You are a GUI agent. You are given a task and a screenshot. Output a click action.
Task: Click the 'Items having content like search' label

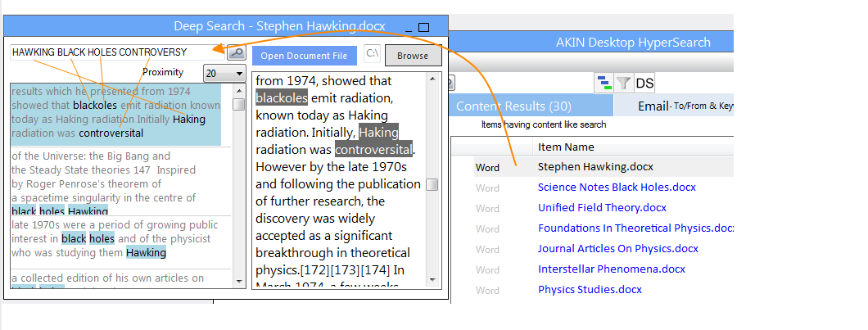pyautogui.click(x=544, y=124)
